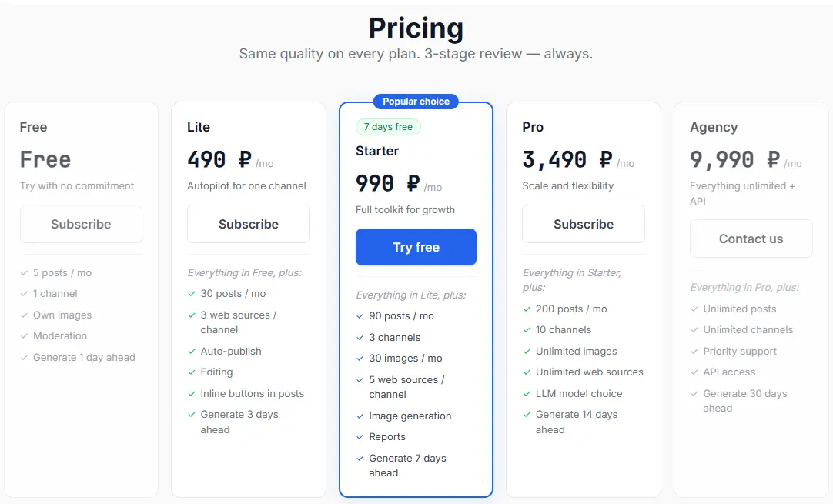833x504 pixels.
Task: Click the checkmark beside Moderation
Action: point(25,336)
